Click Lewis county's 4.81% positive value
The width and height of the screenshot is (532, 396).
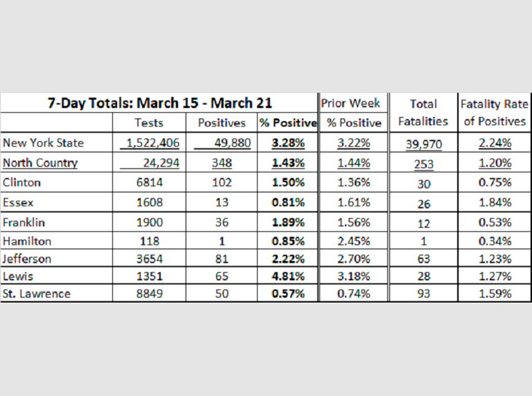pos(288,277)
